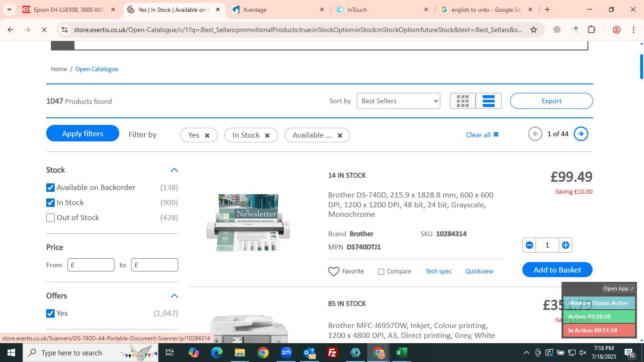Stop loading the page

pyautogui.click(x=44, y=30)
